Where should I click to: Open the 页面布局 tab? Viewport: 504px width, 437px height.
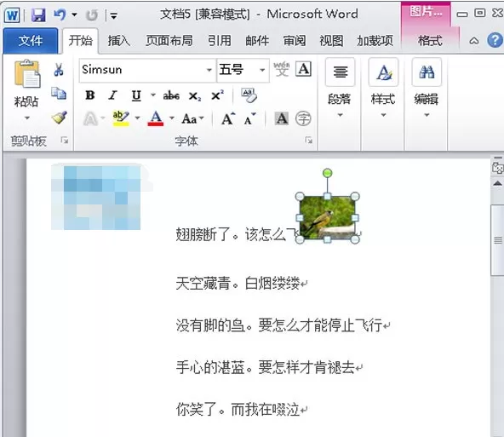[169, 41]
